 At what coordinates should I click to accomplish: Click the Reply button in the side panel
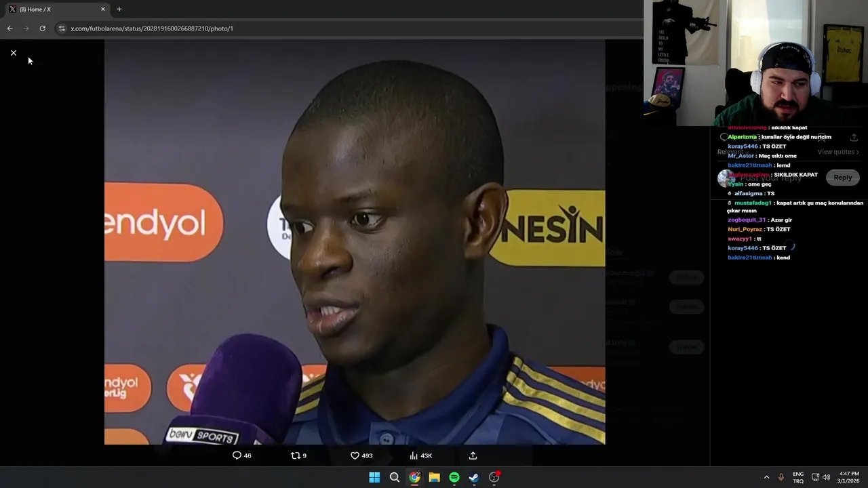pyautogui.click(x=842, y=178)
